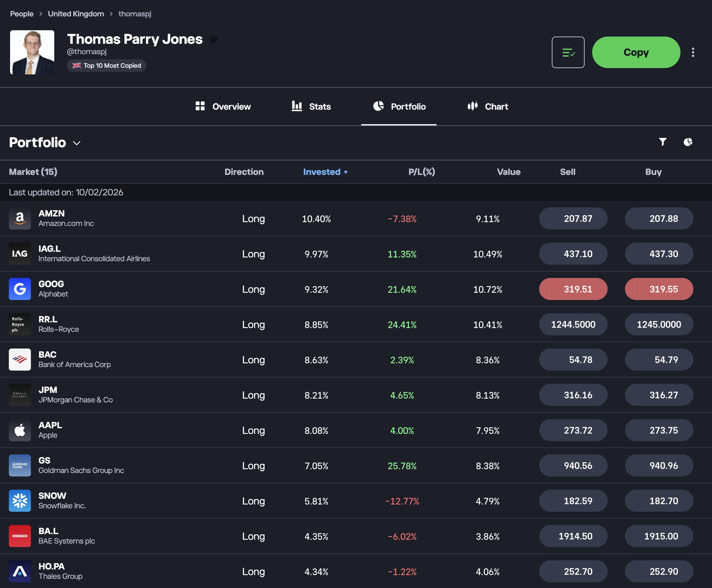Click the Value column header
This screenshot has width=712, height=588.
(x=509, y=172)
